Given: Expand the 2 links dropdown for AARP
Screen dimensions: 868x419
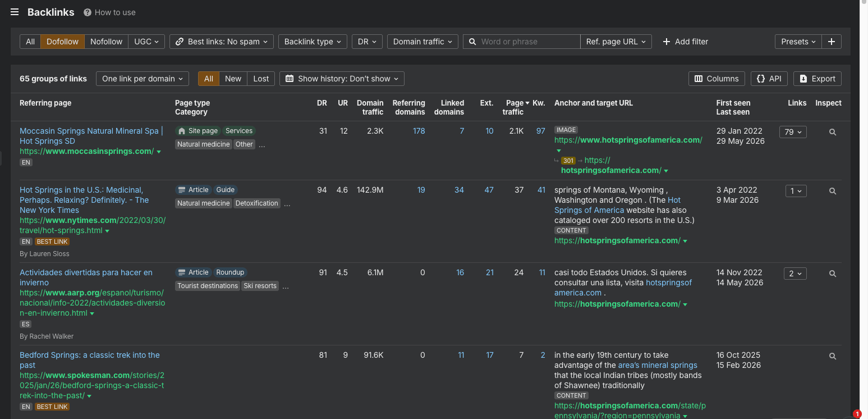Looking at the screenshot, I should click(795, 274).
